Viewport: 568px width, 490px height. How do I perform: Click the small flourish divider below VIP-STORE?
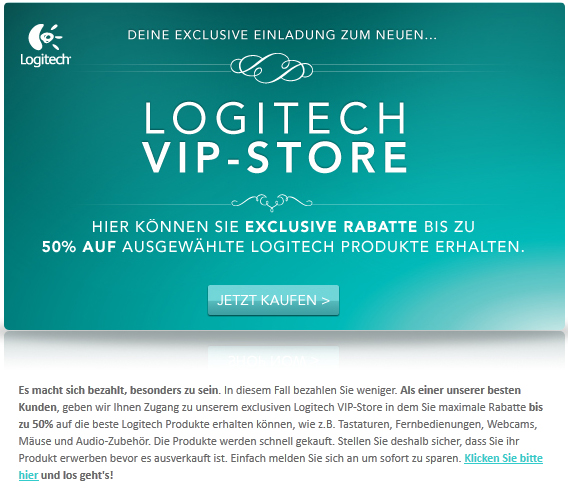coord(272,202)
